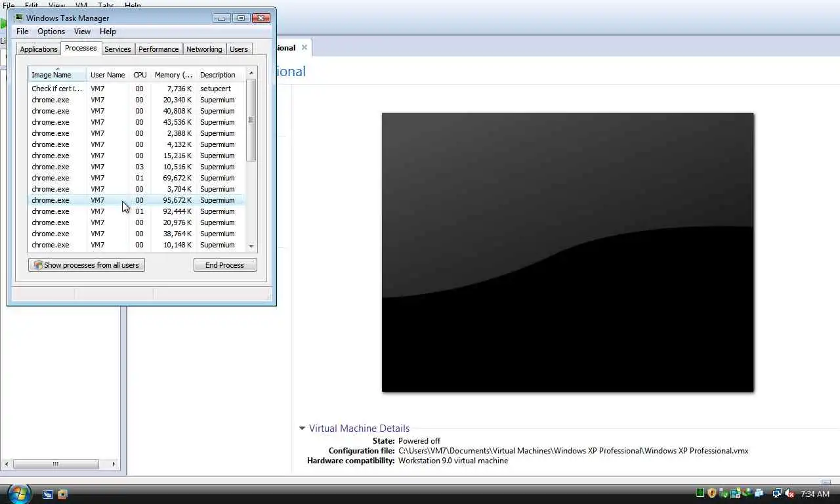The width and height of the screenshot is (840, 504).
Task: Select the Processes tab
Action: click(81, 49)
